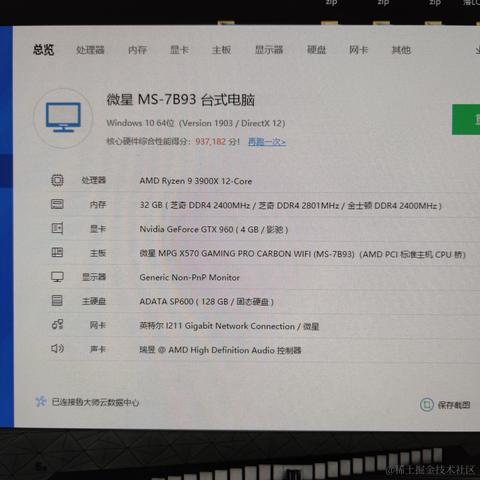This screenshot has height=480, width=480.
Task: Click the monitor icon beside 显示器 row
Action: tap(57, 277)
